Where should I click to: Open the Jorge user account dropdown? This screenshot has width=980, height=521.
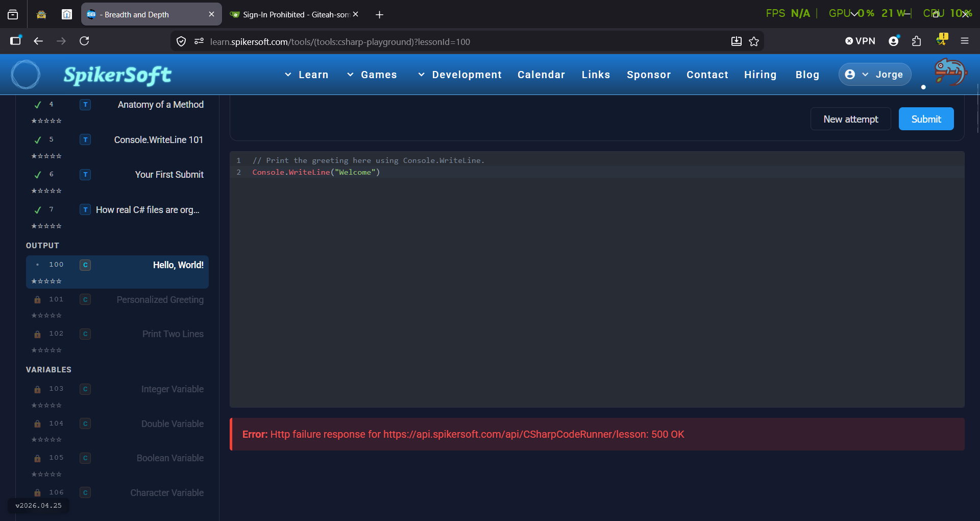point(874,75)
